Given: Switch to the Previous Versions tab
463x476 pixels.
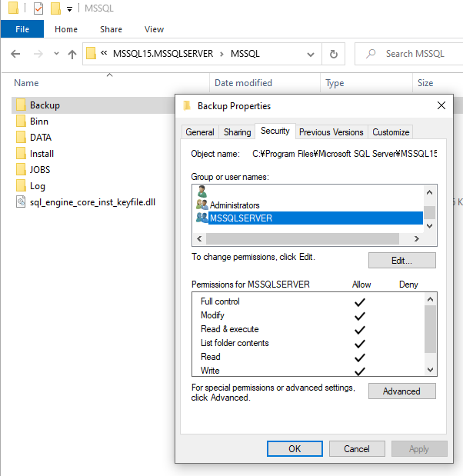Looking at the screenshot, I should click(x=331, y=132).
